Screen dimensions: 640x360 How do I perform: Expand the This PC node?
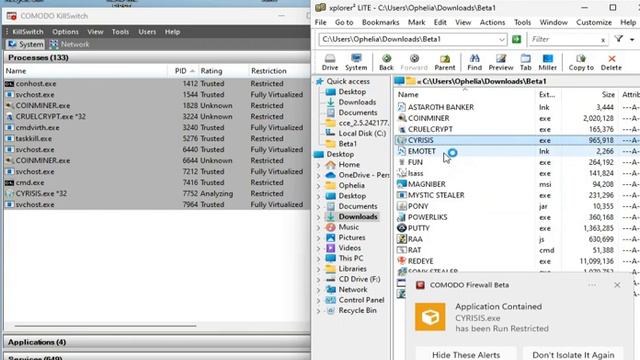pos(318,258)
